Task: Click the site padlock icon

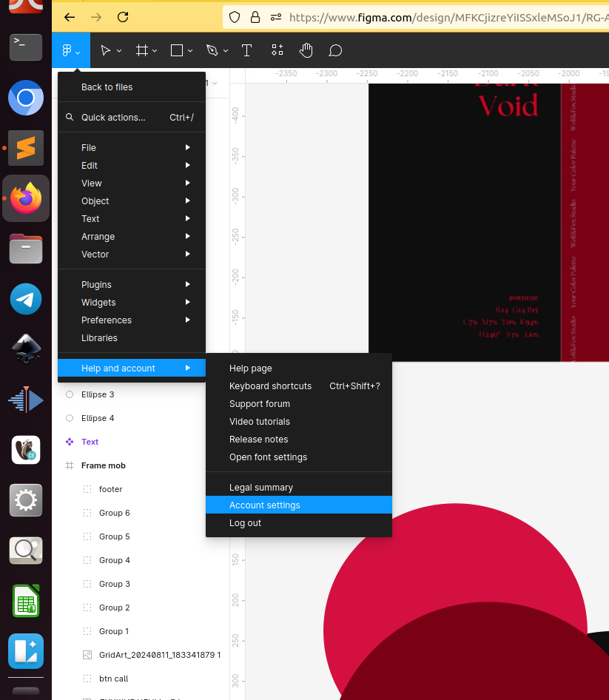Action: pos(255,18)
